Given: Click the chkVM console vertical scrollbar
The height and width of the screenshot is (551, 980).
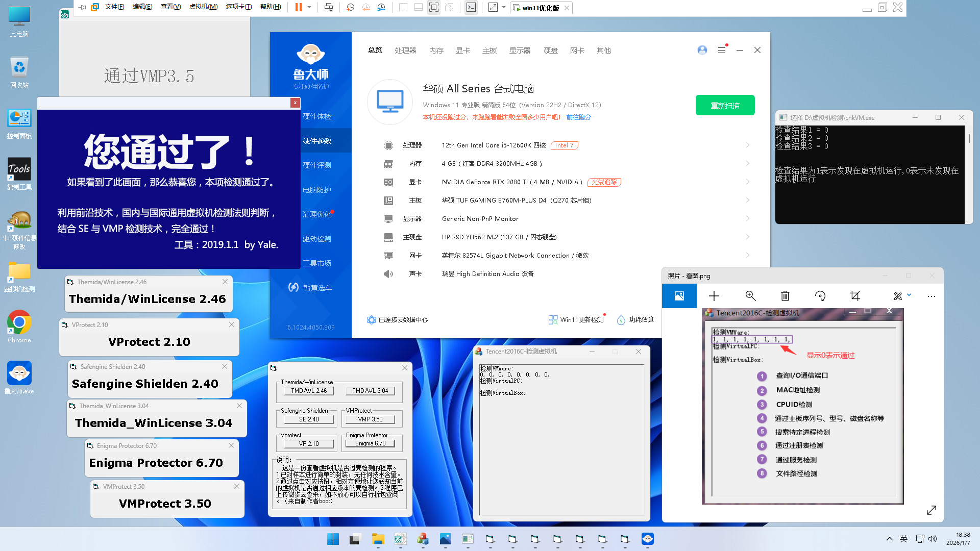Looking at the screenshot, I should [x=969, y=139].
